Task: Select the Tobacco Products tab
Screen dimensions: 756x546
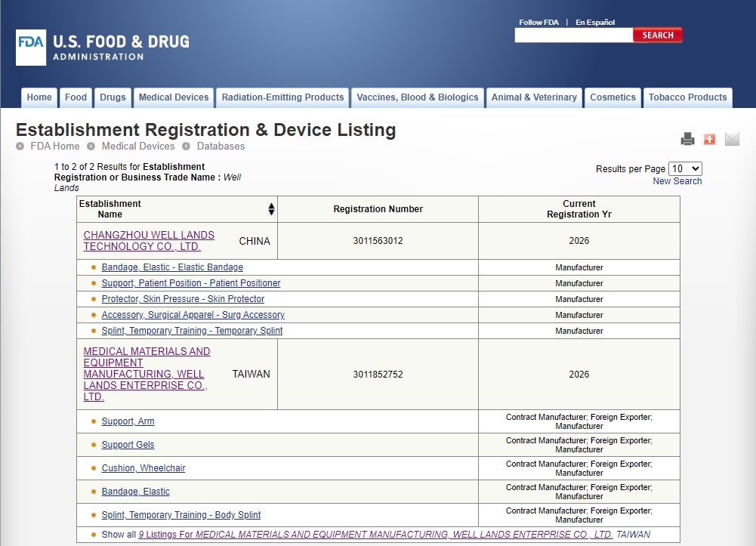Action: tap(687, 97)
